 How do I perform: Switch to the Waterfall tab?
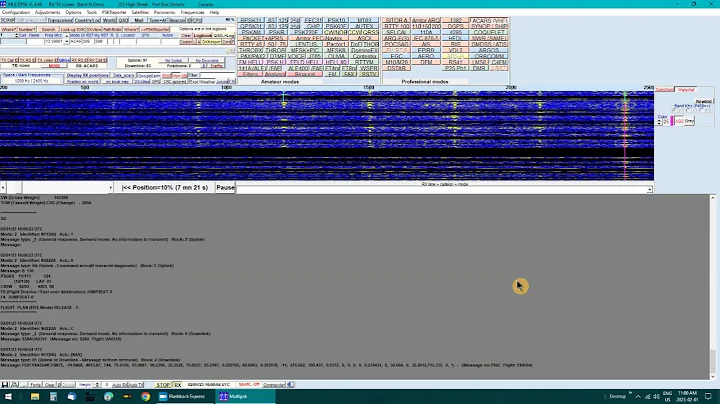[x=686, y=90]
